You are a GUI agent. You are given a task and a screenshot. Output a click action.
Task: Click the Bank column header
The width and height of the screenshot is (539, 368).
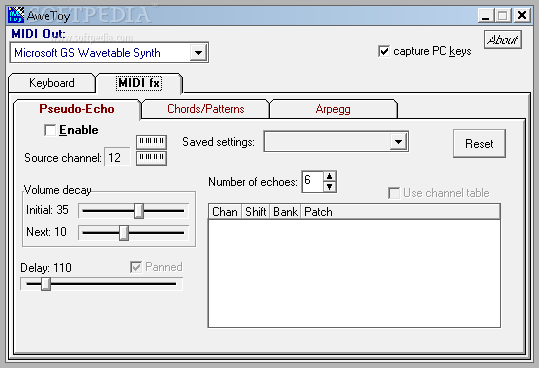point(285,212)
